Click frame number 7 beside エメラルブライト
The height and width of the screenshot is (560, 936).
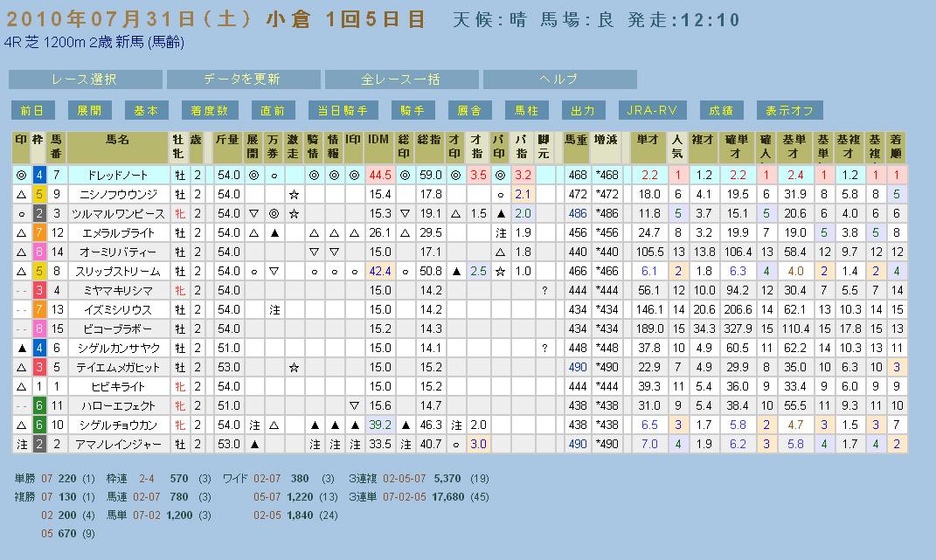pyautogui.click(x=38, y=233)
